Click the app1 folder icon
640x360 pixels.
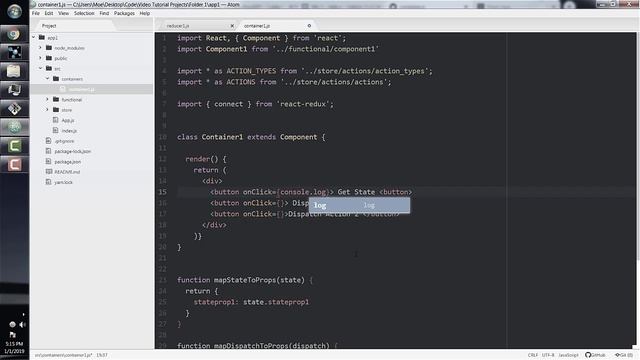(42, 38)
